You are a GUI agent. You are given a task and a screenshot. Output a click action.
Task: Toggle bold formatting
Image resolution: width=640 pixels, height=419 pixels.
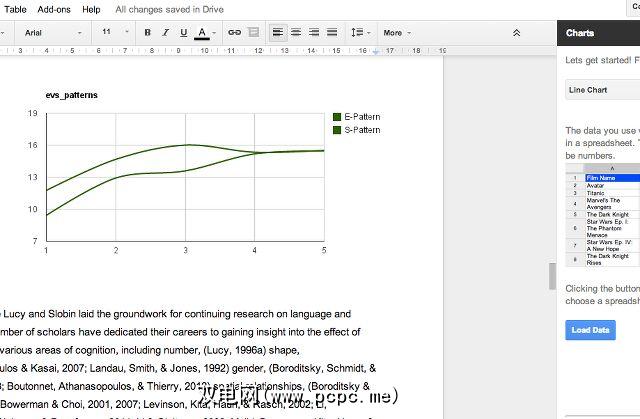[x=147, y=32]
